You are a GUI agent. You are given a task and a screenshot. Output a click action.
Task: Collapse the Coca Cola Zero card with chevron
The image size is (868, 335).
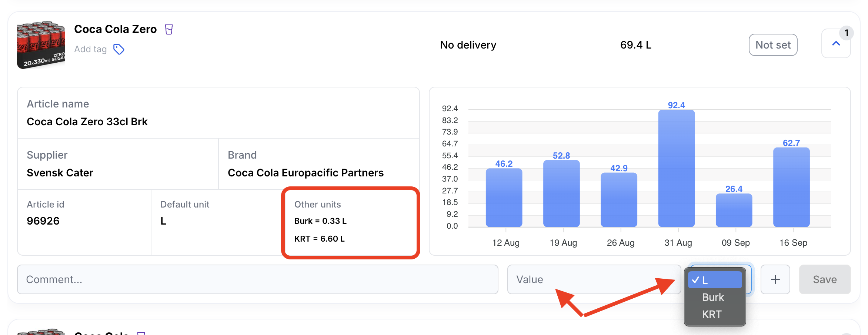[x=836, y=43]
